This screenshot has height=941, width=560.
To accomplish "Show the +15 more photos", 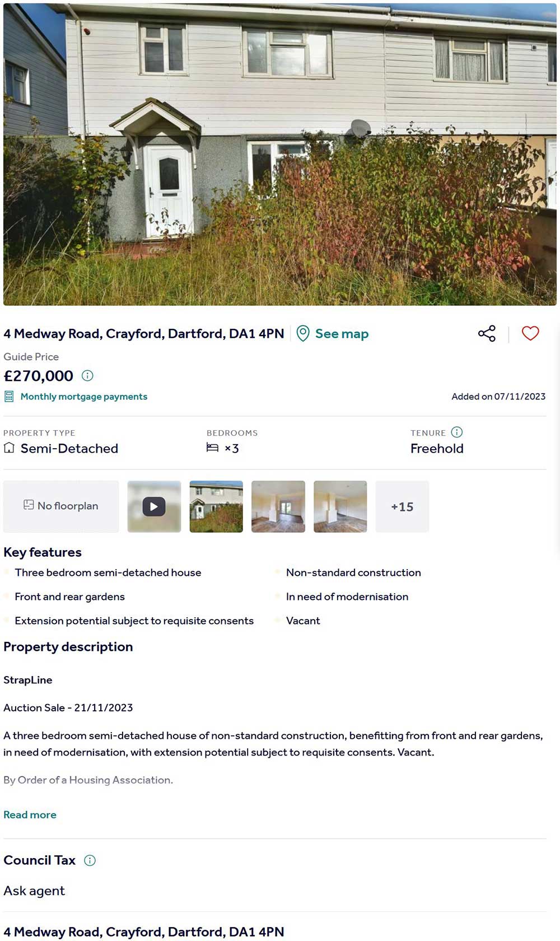I will coord(402,506).
